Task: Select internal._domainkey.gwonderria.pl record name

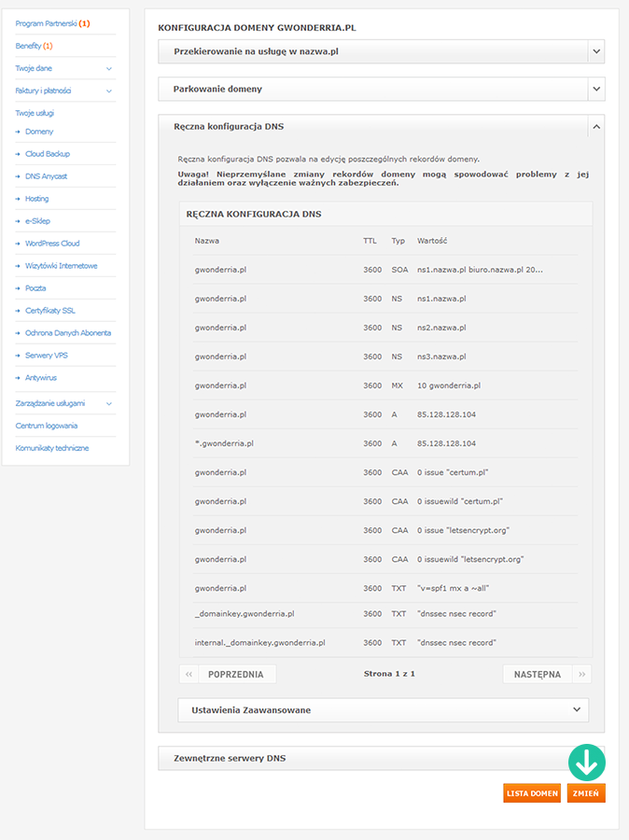Action: pos(259,643)
